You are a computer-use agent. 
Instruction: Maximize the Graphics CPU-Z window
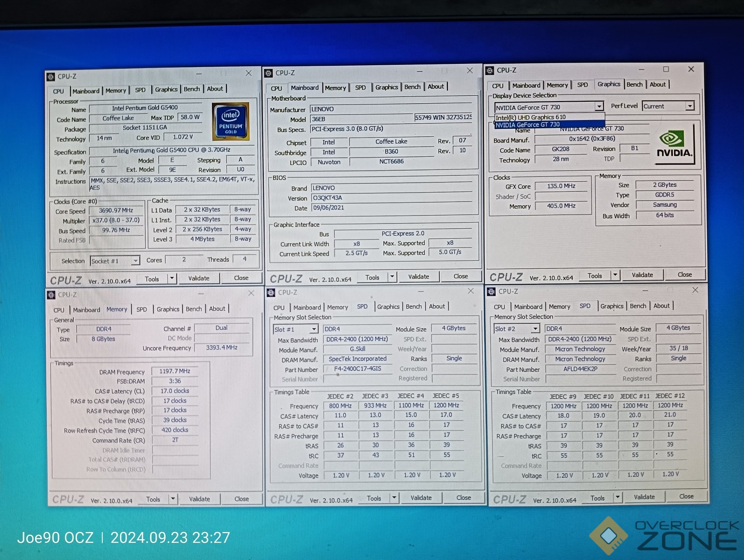coord(666,69)
